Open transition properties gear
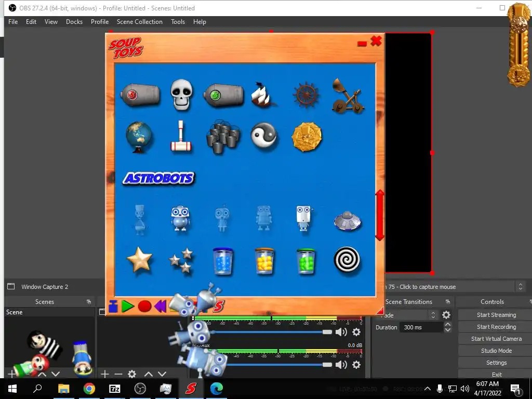Image resolution: width=532 pixels, height=399 pixels. coord(446,315)
